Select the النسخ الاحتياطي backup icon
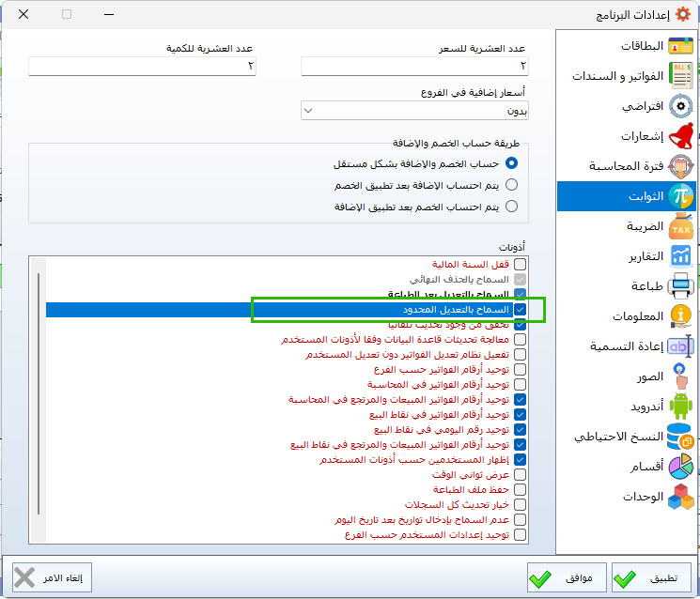The height and width of the screenshot is (599, 700). (x=680, y=437)
